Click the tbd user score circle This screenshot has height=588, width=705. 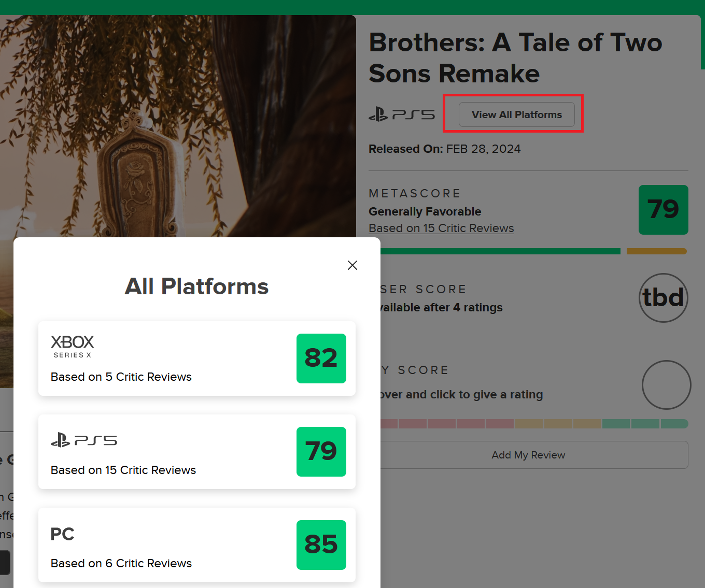point(664,298)
